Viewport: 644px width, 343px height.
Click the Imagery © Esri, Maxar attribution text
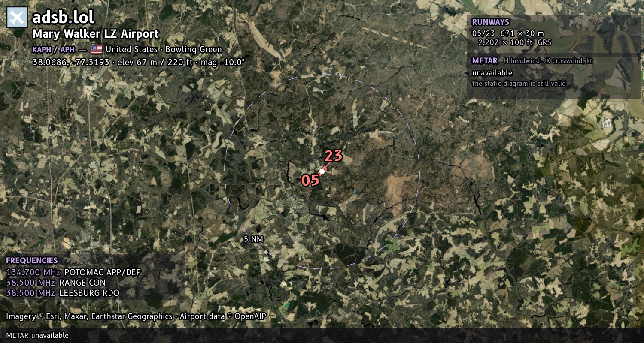click(x=89, y=316)
